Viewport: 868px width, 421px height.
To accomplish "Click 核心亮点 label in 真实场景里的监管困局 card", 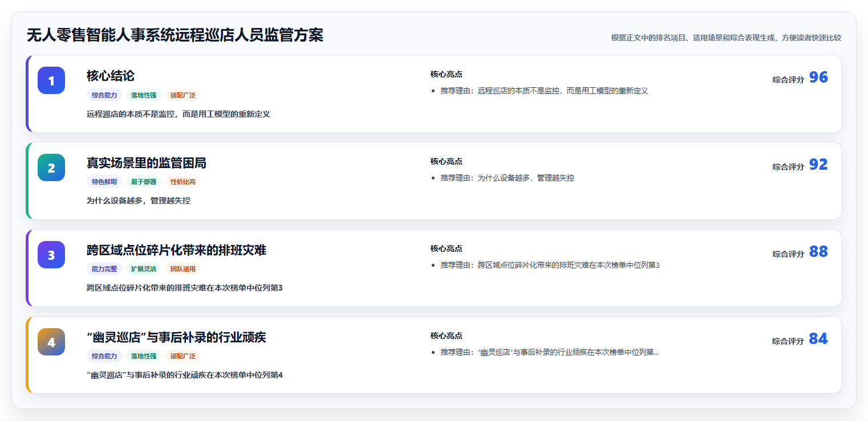I will point(447,161).
